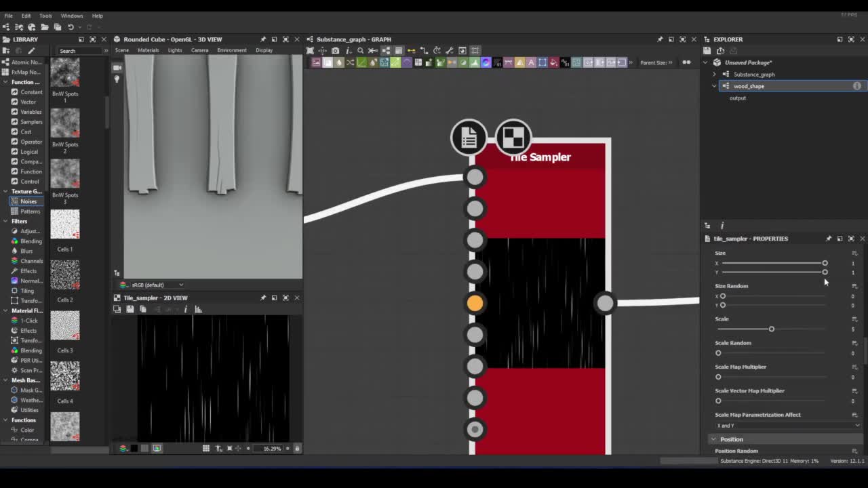Select the Cells 1 noise thumbnail
Image resolution: width=868 pixels, height=488 pixels.
click(65, 224)
